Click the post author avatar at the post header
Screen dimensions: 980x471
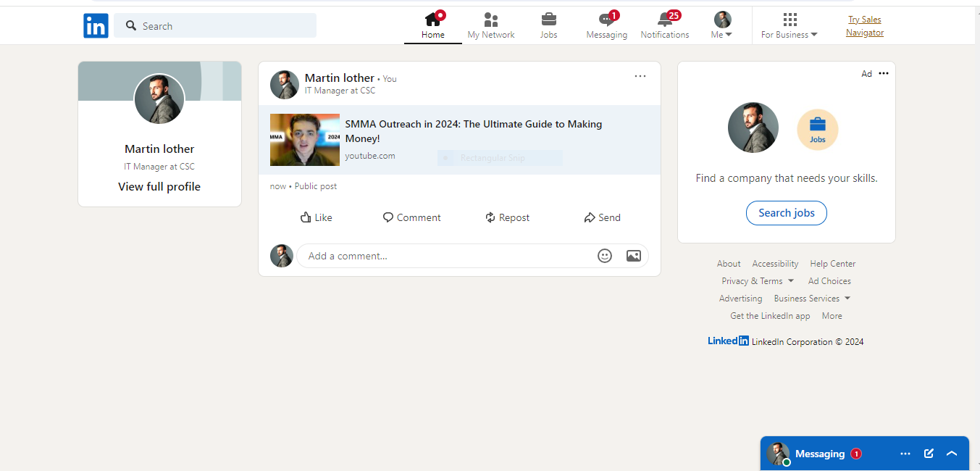pyautogui.click(x=285, y=85)
